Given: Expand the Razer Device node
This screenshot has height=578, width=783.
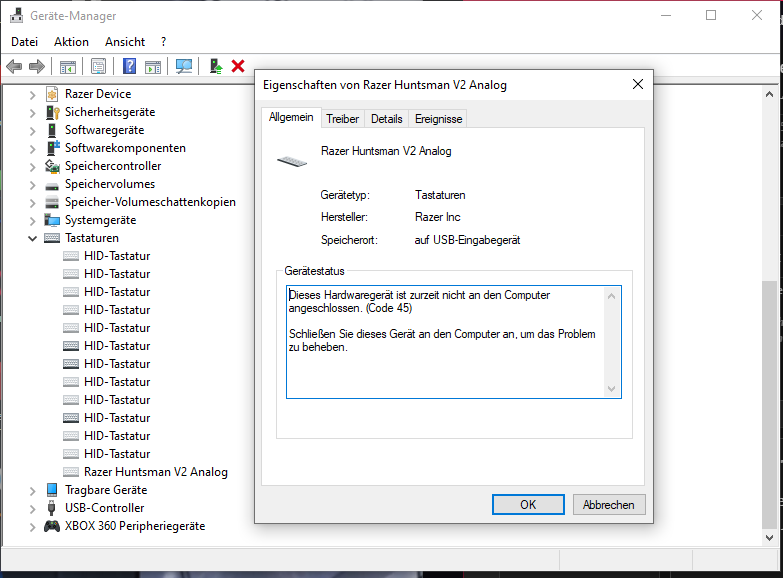Looking at the screenshot, I should pos(32,94).
